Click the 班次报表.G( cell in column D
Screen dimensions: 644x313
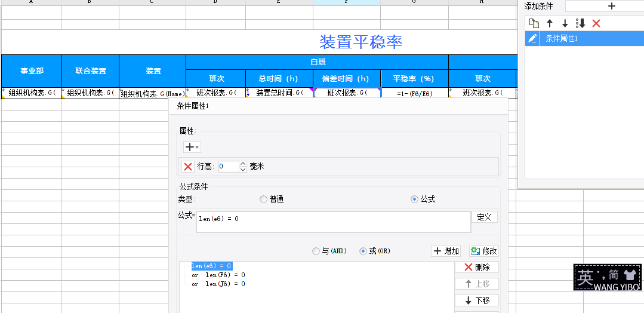click(216, 93)
